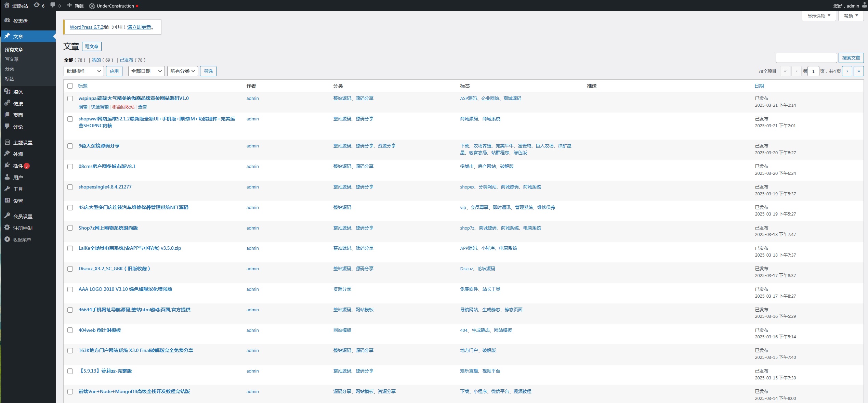Click the current page number field
This screenshot has height=403, width=868.
813,71
